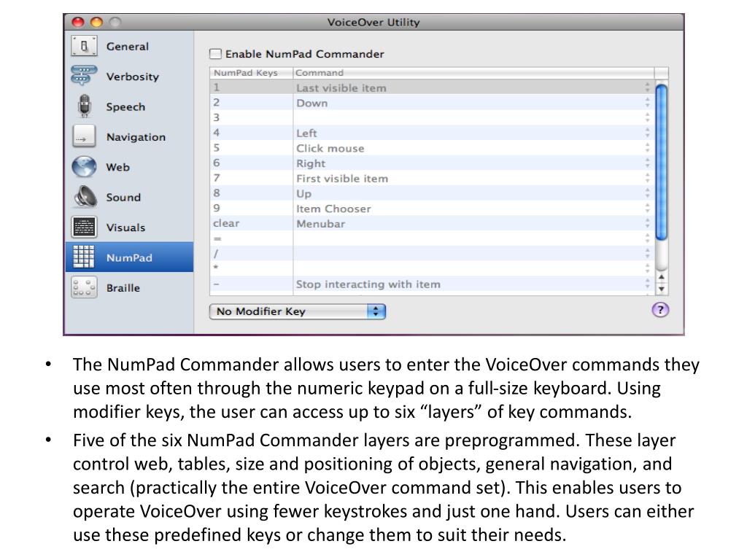The height and width of the screenshot is (560, 747).
Task: Switch to the Verbosity label
Action: (x=133, y=77)
